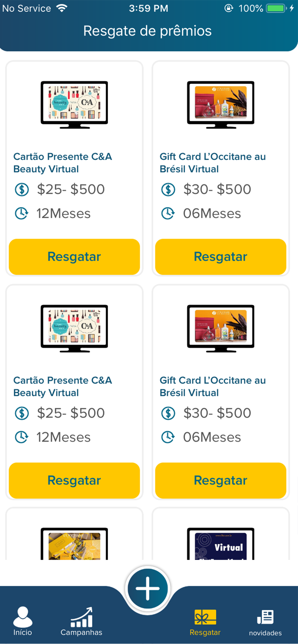Image resolution: width=298 pixels, height=644 pixels.
Task: Tap the dollar icon on the first C&A card
Action: [x=22, y=189]
